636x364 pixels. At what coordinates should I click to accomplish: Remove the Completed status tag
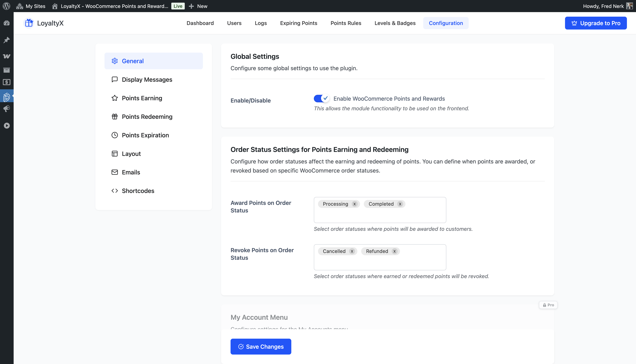(x=400, y=204)
